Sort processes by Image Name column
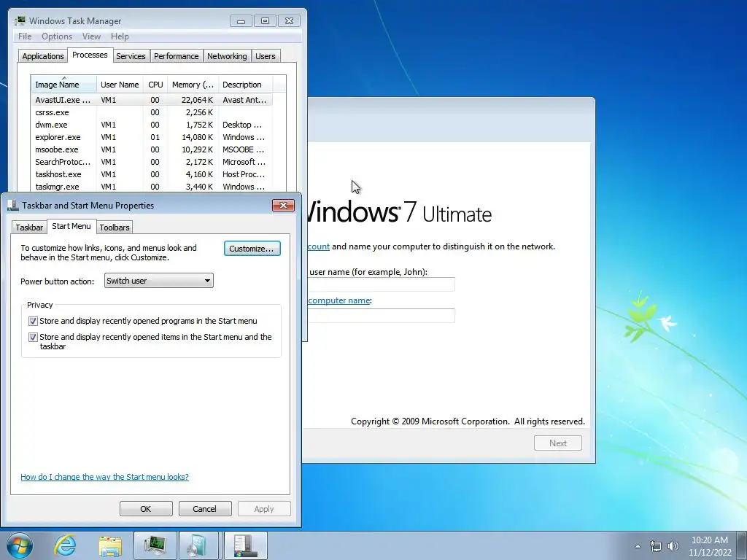The width and height of the screenshot is (747, 560). (64, 85)
